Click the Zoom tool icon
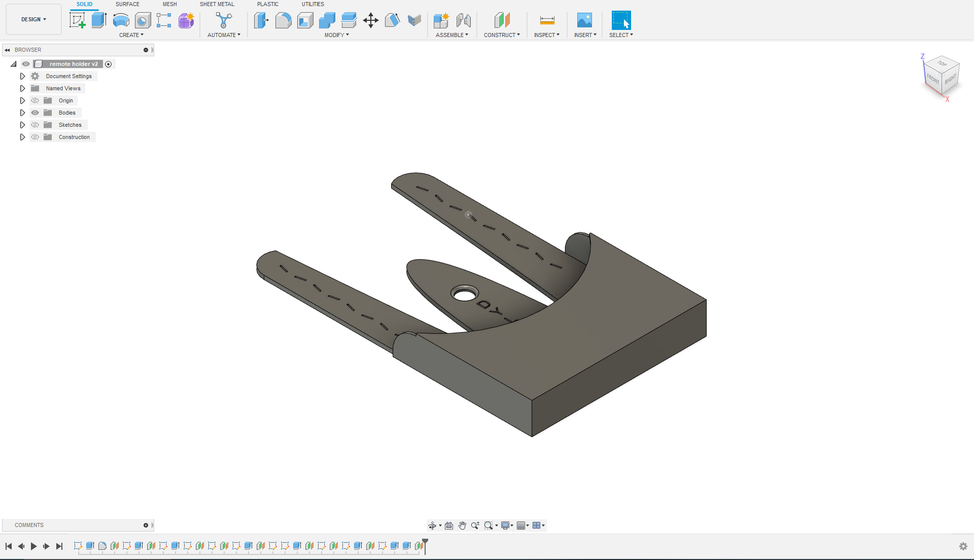 click(x=475, y=526)
